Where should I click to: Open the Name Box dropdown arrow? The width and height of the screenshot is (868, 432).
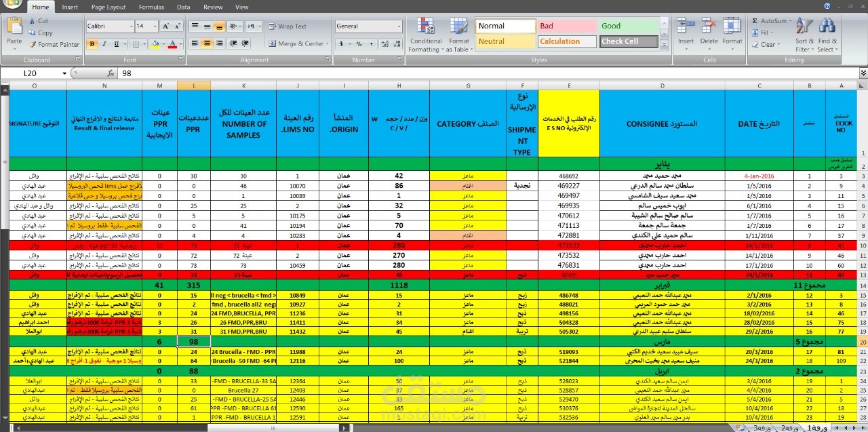[x=65, y=73]
